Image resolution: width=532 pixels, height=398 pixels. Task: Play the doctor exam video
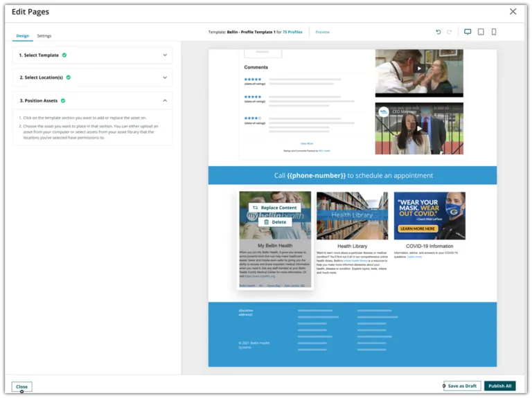419,69
